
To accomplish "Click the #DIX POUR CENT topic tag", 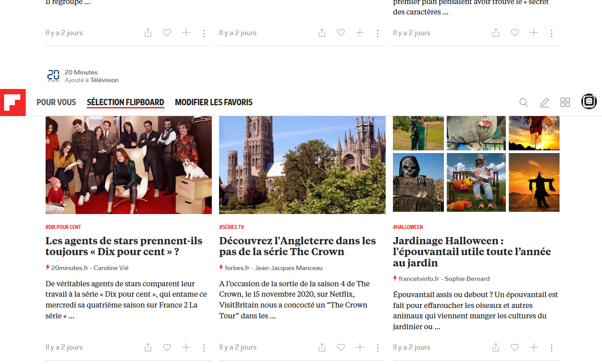I will (x=63, y=227).
